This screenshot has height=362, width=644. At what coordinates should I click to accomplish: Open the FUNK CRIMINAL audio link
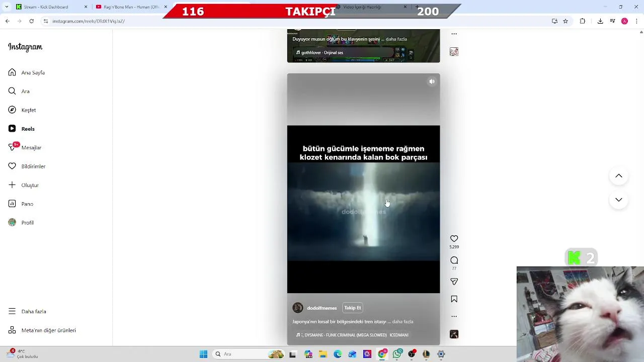352,335
